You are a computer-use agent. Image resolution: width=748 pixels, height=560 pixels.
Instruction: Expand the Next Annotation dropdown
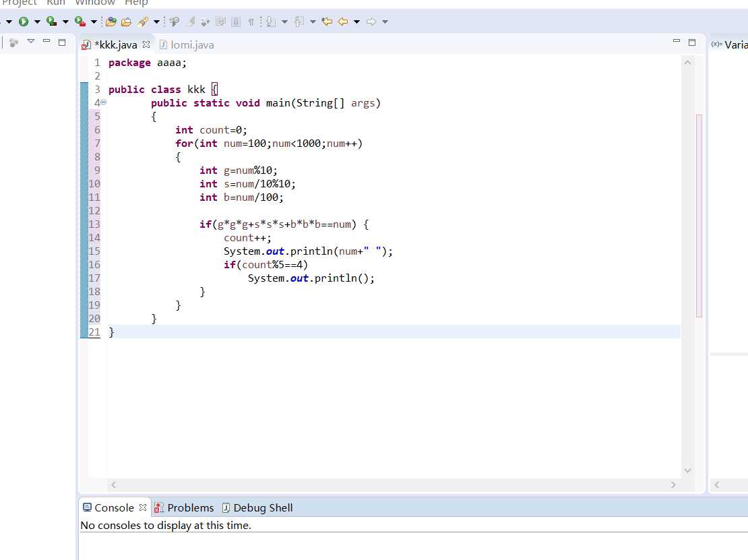[x=284, y=22]
